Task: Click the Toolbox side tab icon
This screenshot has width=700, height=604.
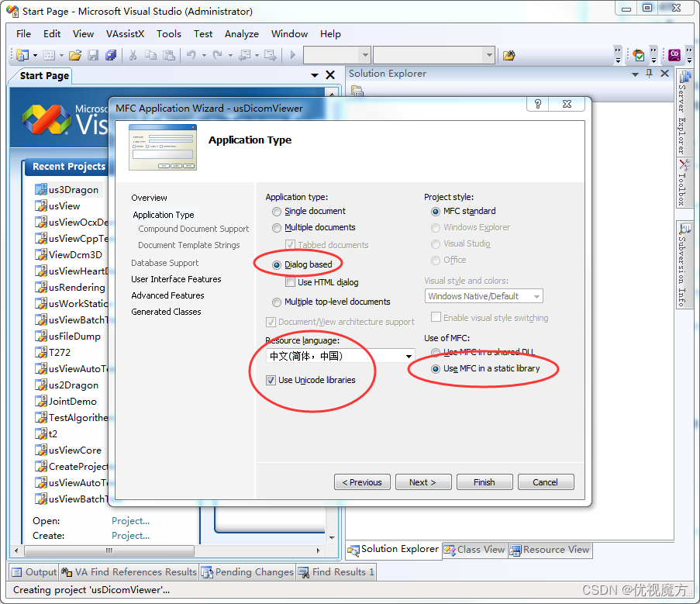Action: 684,166
